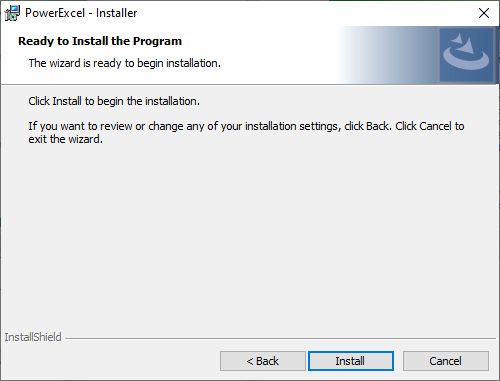Go to previous step with Back
500x381 pixels.
[263, 361]
